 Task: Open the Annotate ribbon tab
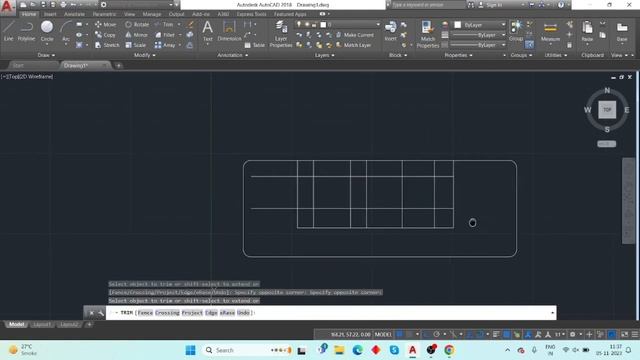pyautogui.click(x=74, y=14)
